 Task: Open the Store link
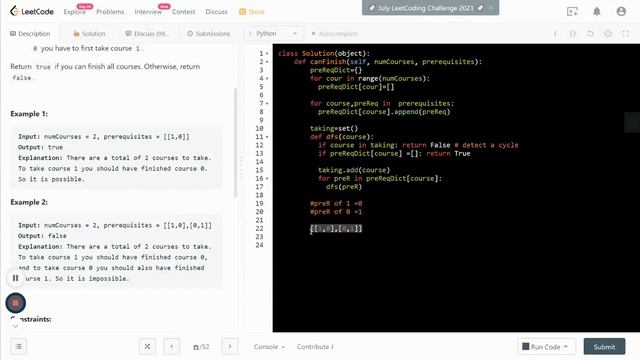(x=252, y=12)
